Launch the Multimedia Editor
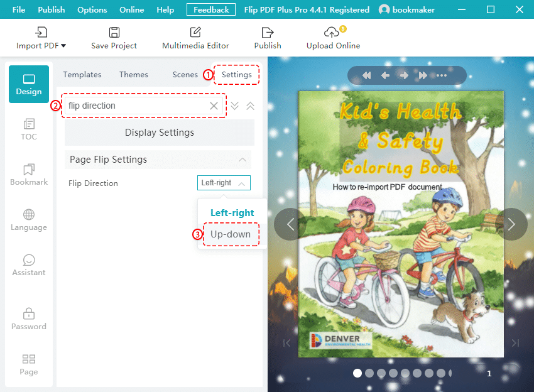Image resolution: width=534 pixels, height=392 pixels. pos(195,38)
